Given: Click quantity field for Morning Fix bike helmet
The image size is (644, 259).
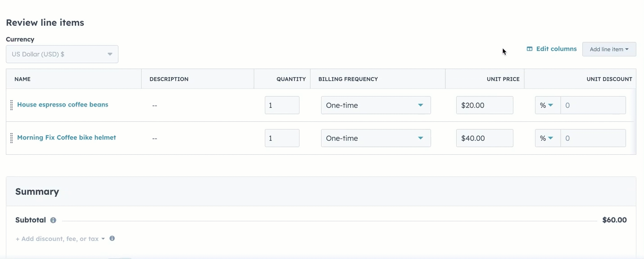Looking at the screenshot, I should 282,138.
